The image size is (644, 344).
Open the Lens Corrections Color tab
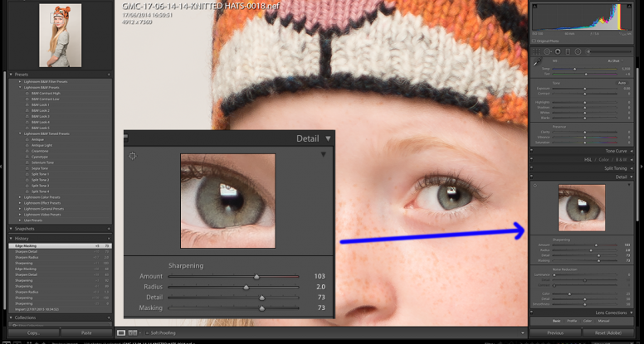coord(588,321)
